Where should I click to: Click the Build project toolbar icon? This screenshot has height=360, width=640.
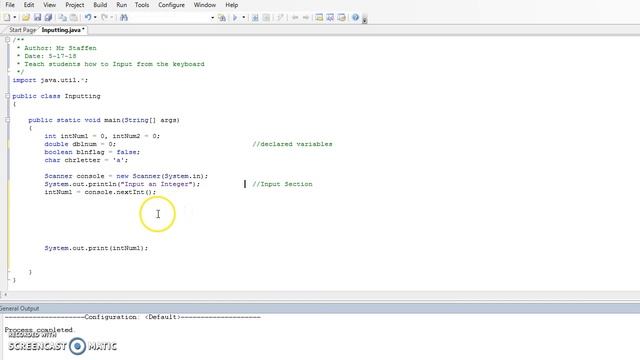255,18
